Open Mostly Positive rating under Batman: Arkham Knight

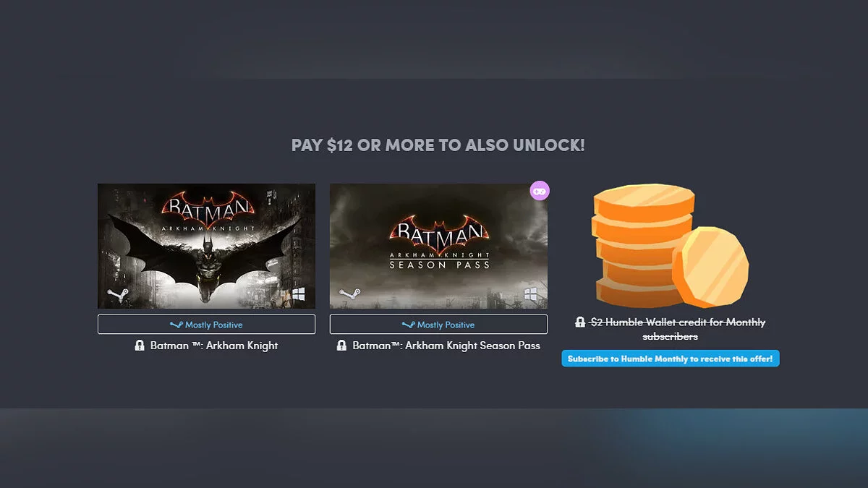pyautogui.click(x=206, y=325)
